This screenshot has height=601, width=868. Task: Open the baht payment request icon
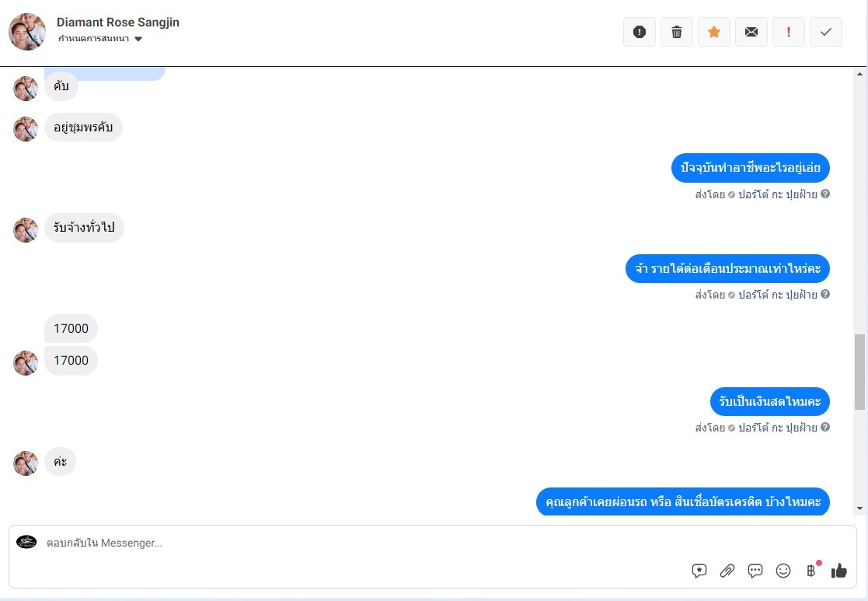tap(811, 571)
